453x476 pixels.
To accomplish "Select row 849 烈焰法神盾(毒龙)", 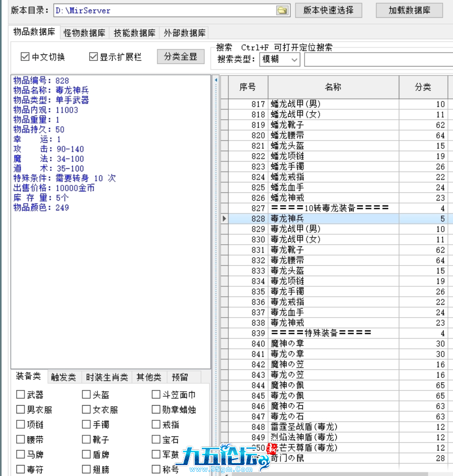I will click(x=337, y=437).
